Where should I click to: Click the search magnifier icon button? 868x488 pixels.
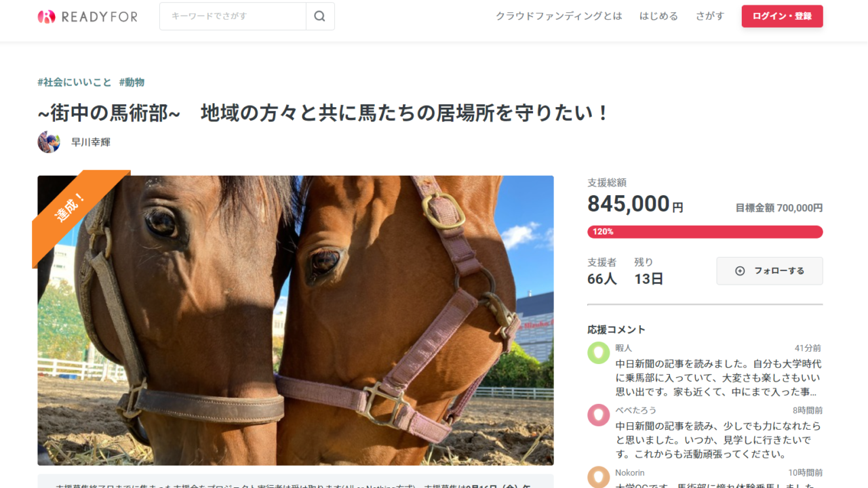(x=320, y=16)
